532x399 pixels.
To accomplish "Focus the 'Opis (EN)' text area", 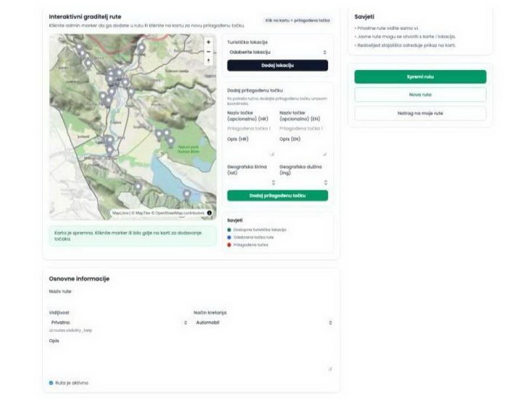I will [x=303, y=150].
